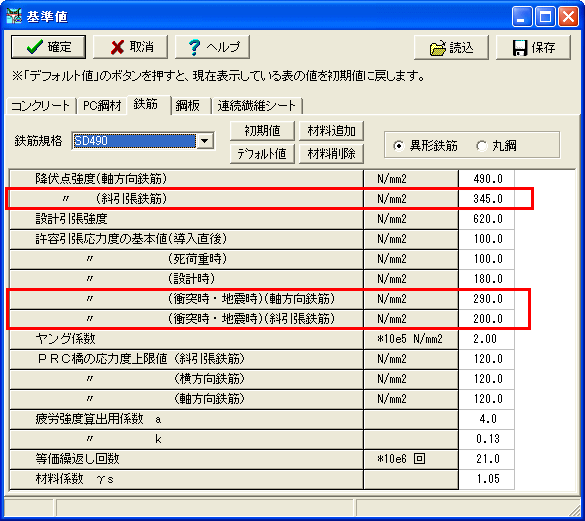The image size is (585, 521).
Task: Expand the 鉄筋規格 dropdown arrow
Action: click(205, 141)
